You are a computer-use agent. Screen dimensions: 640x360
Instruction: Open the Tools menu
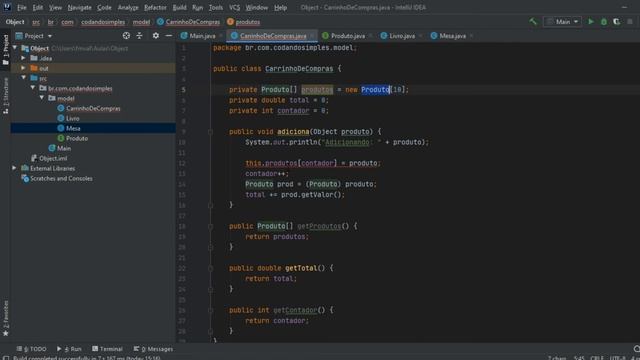point(216,7)
